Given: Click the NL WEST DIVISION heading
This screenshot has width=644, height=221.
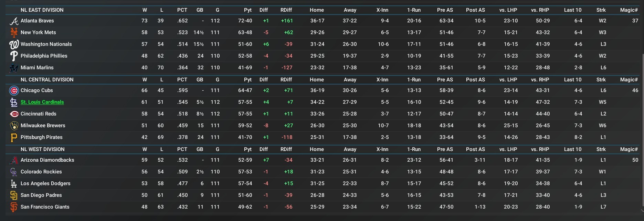Looking at the screenshot, I should (x=43, y=149).
